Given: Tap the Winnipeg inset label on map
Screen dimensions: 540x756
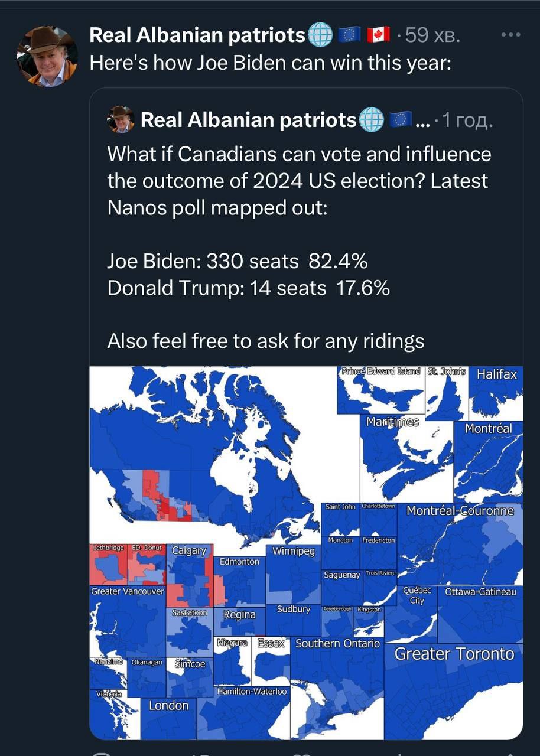Looking at the screenshot, I should [x=294, y=551].
